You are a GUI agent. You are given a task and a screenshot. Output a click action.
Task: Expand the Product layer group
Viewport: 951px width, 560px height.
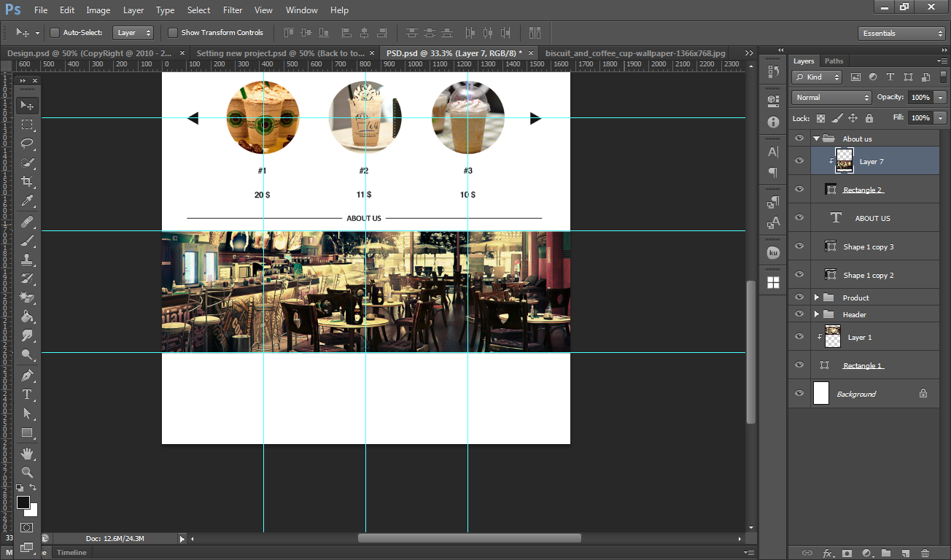point(817,297)
